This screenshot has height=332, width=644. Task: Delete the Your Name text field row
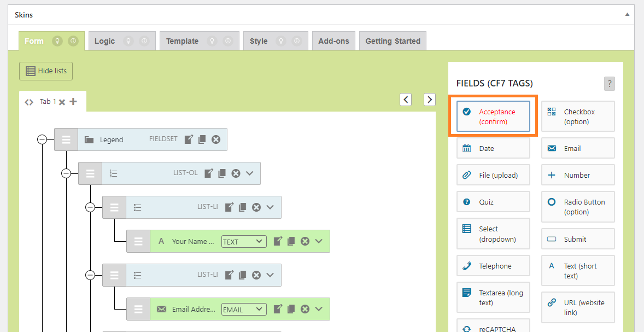(x=305, y=241)
